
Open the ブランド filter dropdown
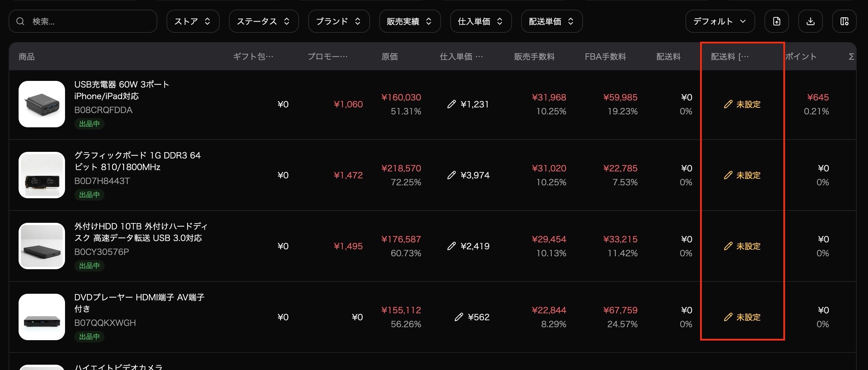tap(339, 22)
